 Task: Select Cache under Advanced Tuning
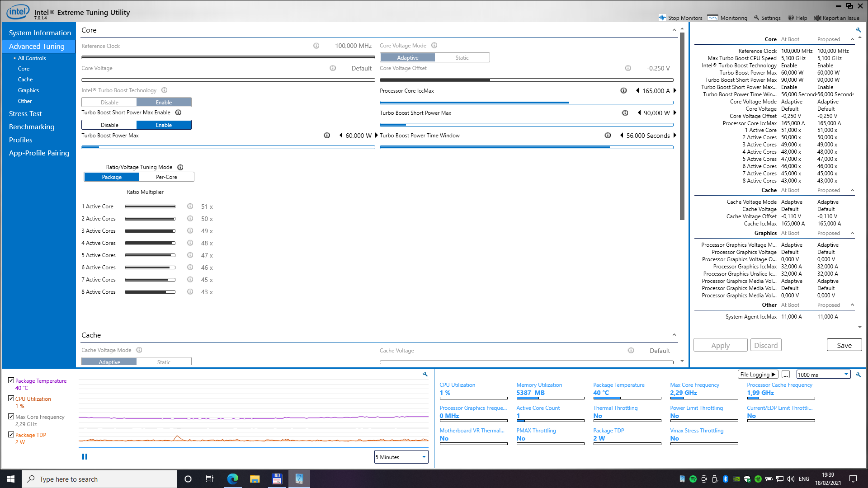pyautogui.click(x=25, y=80)
